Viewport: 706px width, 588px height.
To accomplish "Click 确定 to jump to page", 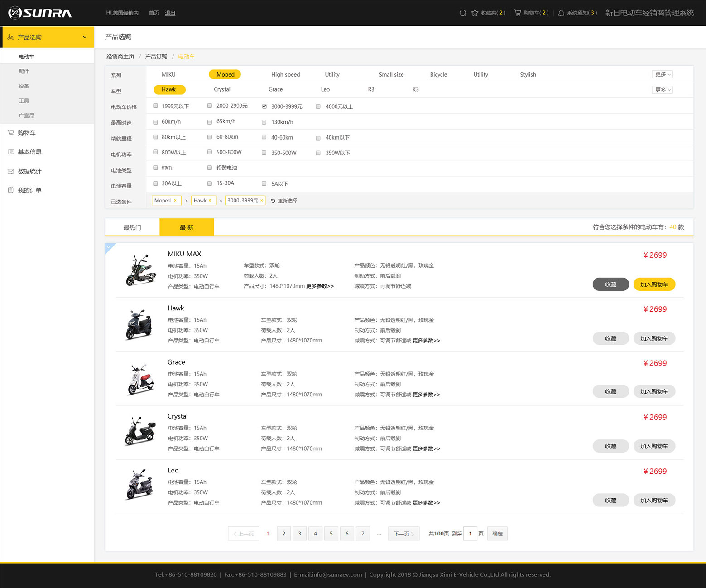I will click(x=497, y=534).
